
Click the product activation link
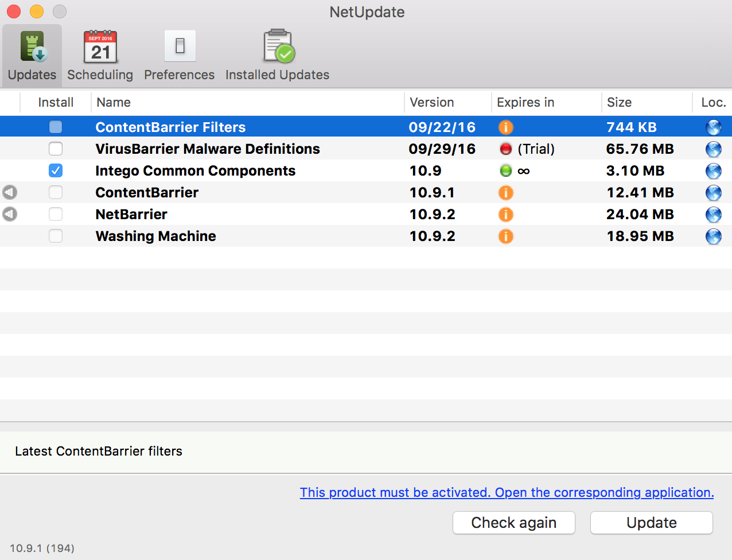(507, 492)
